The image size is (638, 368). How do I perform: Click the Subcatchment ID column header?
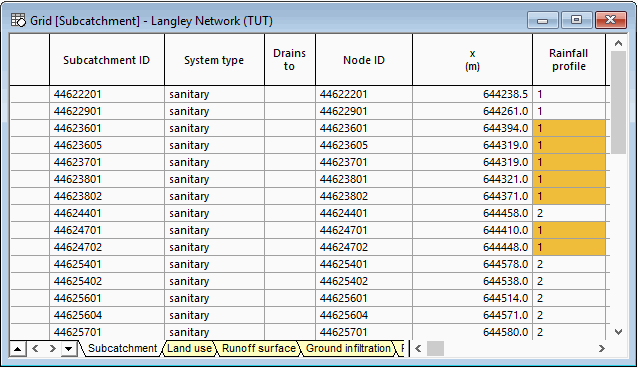107,60
